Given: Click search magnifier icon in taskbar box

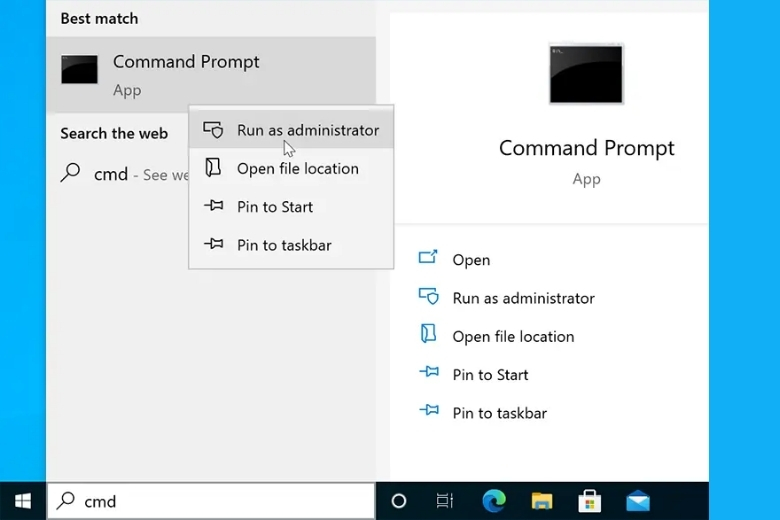Looking at the screenshot, I should click(x=66, y=501).
